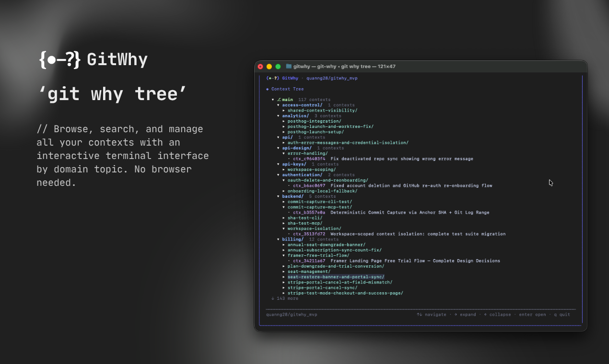Screen dimensions: 609x364
Task: Click the folder icon in the terminal title bar
Action: point(289,67)
